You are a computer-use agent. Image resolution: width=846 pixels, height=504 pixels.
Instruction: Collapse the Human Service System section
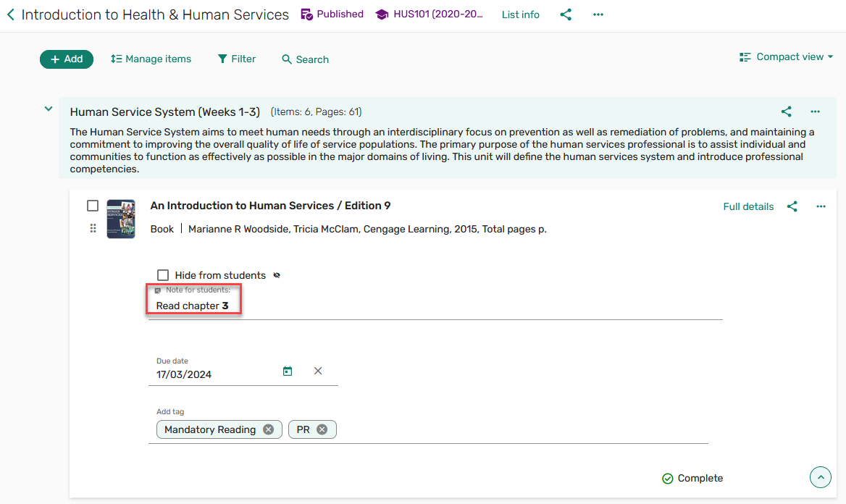pyautogui.click(x=49, y=109)
